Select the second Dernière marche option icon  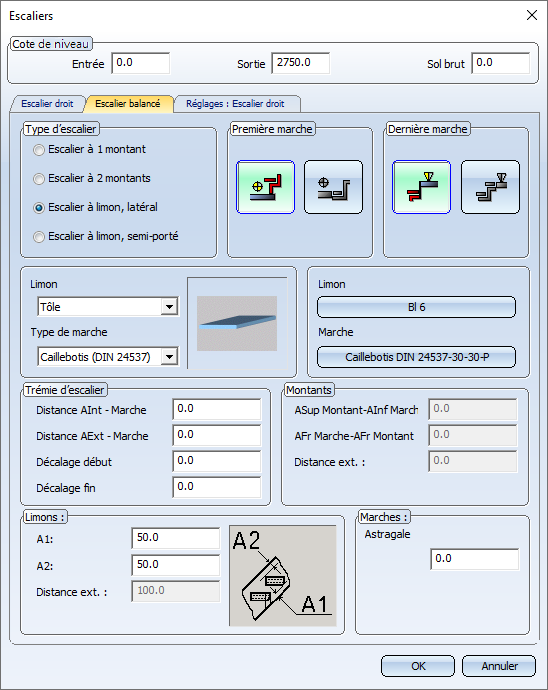pos(490,187)
